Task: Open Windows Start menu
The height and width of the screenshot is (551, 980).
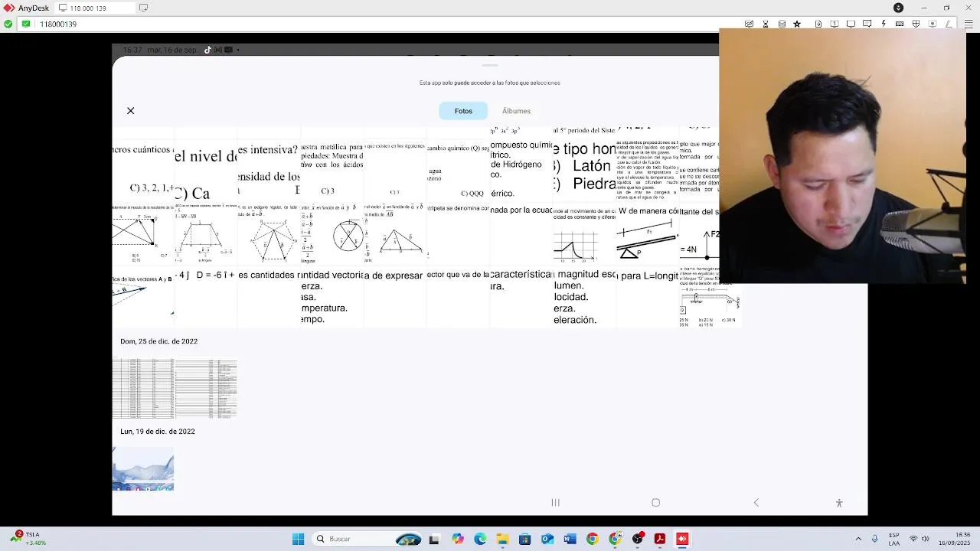Action: (298, 539)
